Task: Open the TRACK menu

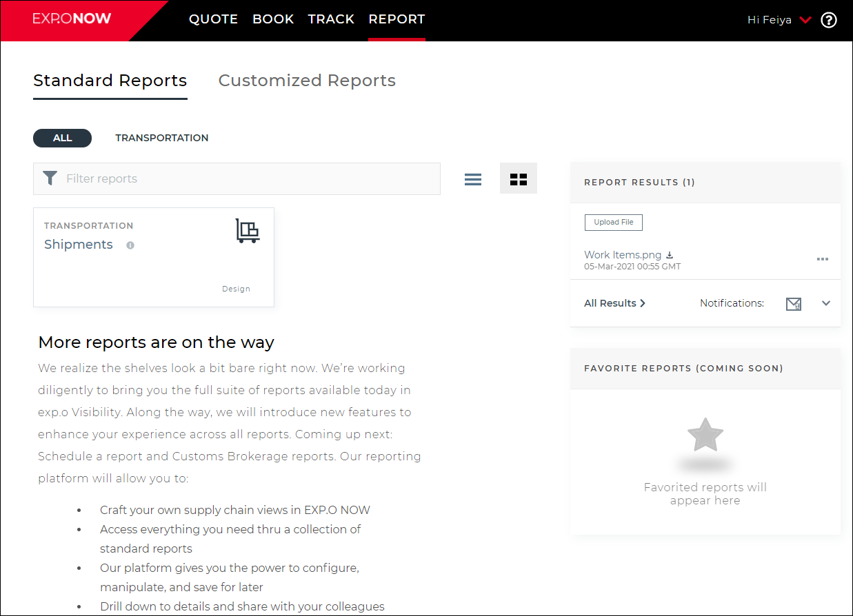Action: tap(331, 19)
